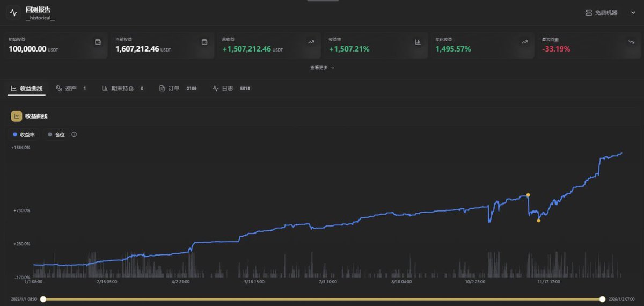644x306 pixels.
Task: Click the downtrend icon on 最大回撤 card
Action: (631, 42)
